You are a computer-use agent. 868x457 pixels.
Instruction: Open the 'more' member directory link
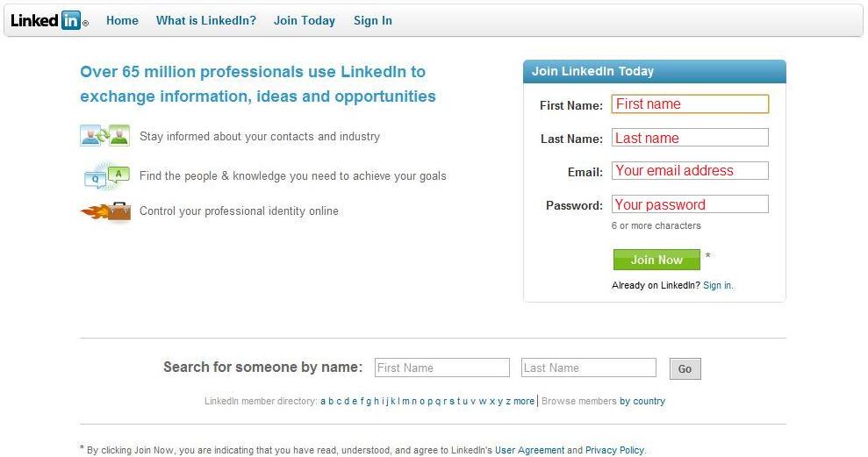524,401
